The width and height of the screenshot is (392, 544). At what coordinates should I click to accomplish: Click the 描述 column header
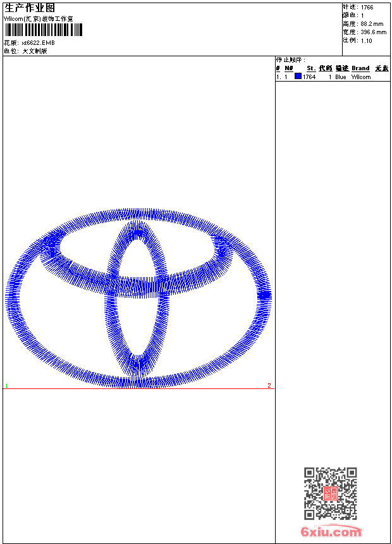pos(341,68)
